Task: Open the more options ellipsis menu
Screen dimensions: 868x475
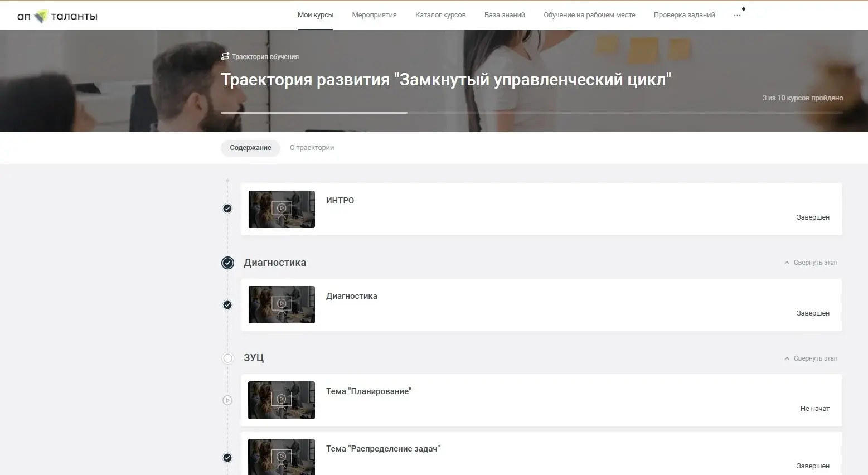Action: click(x=737, y=15)
